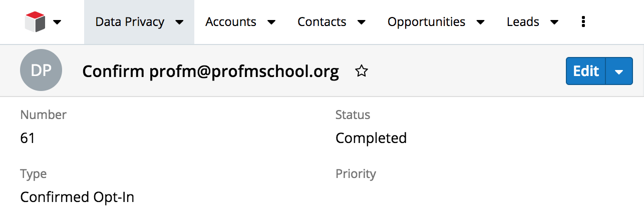Screen dimensions: 644x212
Task: Click the Type value Confirmed Opt-In
Action: click(77, 197)
